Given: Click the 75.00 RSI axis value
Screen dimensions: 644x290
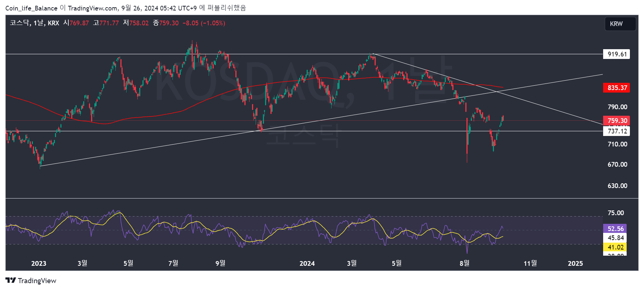Looking at the screenshot, I should [x=616, y=213].
